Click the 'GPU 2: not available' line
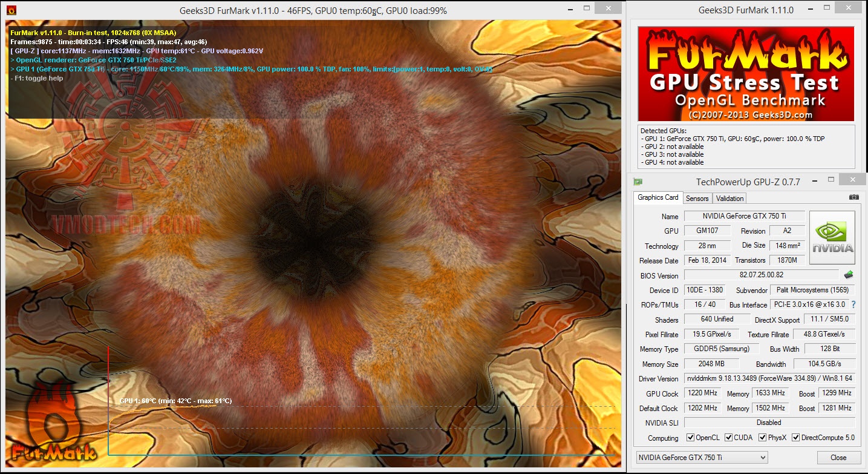 tap(673, 146)
